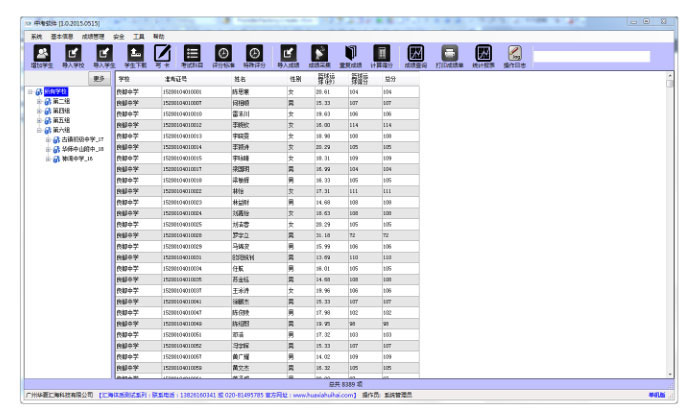Click the 更多 button above the tree

pyautogui.click(x=98, y=78)
